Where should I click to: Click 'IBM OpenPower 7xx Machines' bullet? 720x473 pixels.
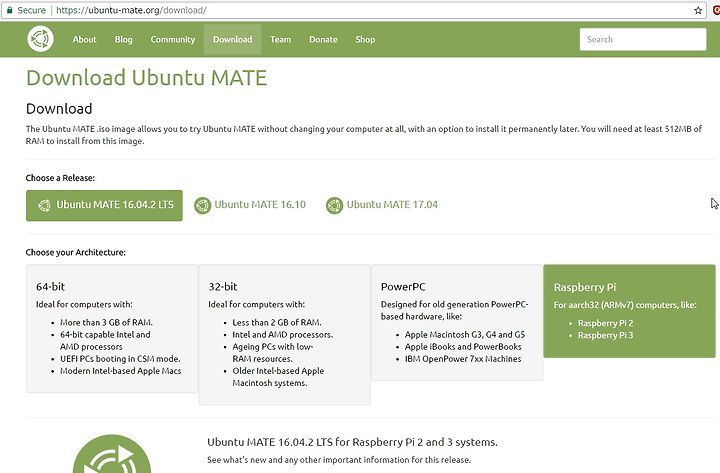[x=463, y=359]
